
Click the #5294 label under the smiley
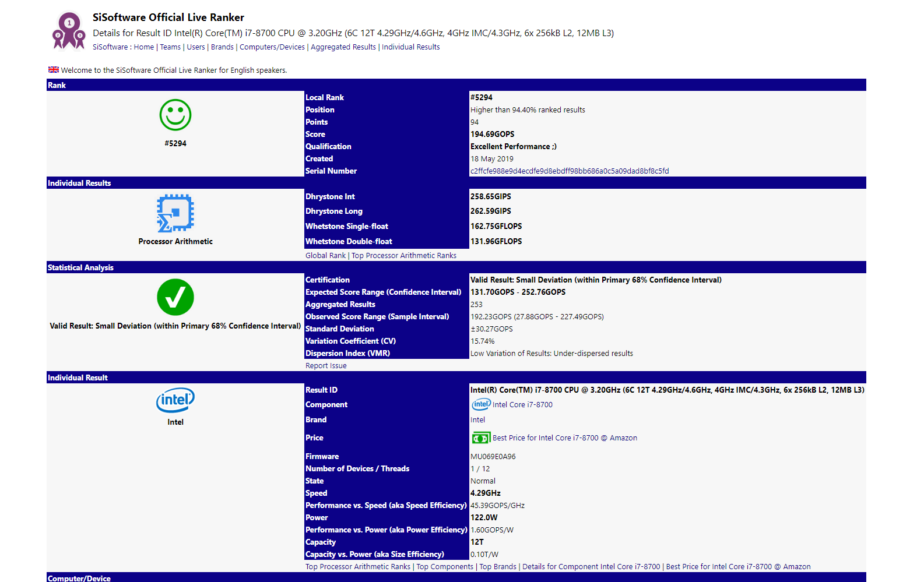(175, 143)
